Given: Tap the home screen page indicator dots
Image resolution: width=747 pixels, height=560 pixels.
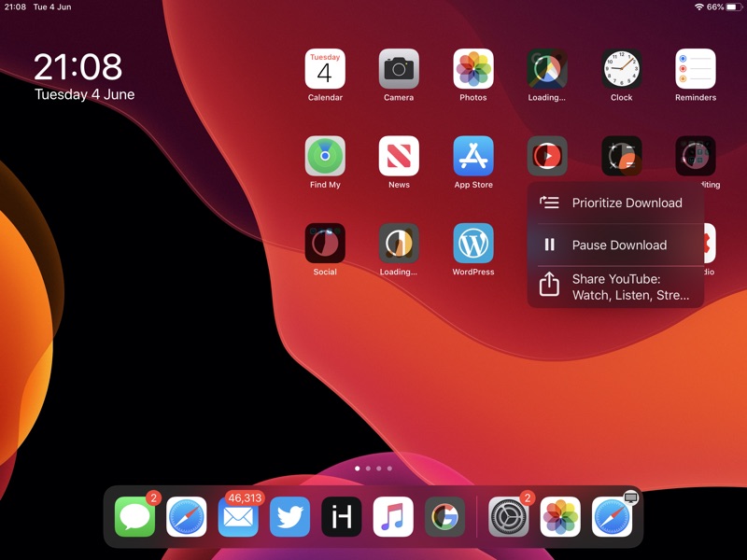Looking at the screenshot, I should pyautogui.click(x=373, y=469).
